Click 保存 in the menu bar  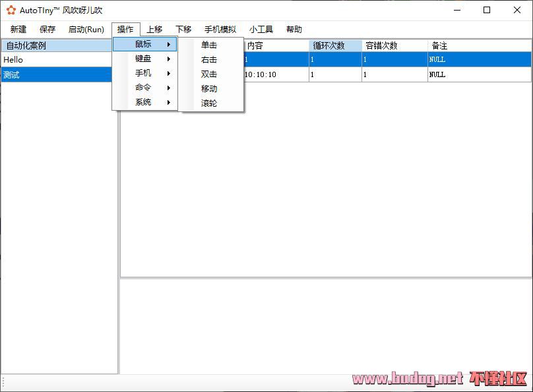pyautogui.click(x=47, y=30)
